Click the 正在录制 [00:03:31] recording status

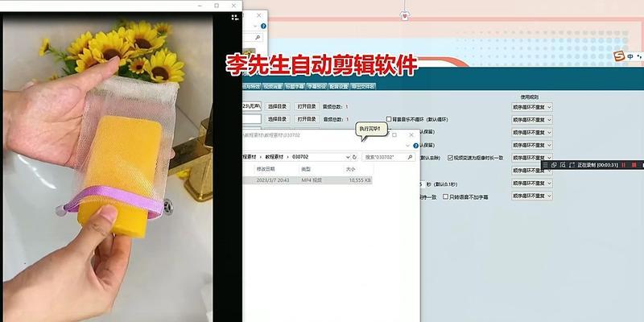pos(597,165)
